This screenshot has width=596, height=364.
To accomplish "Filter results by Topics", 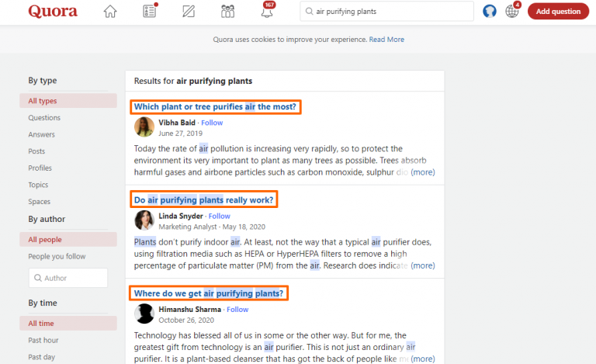I will tap(38, 185).
